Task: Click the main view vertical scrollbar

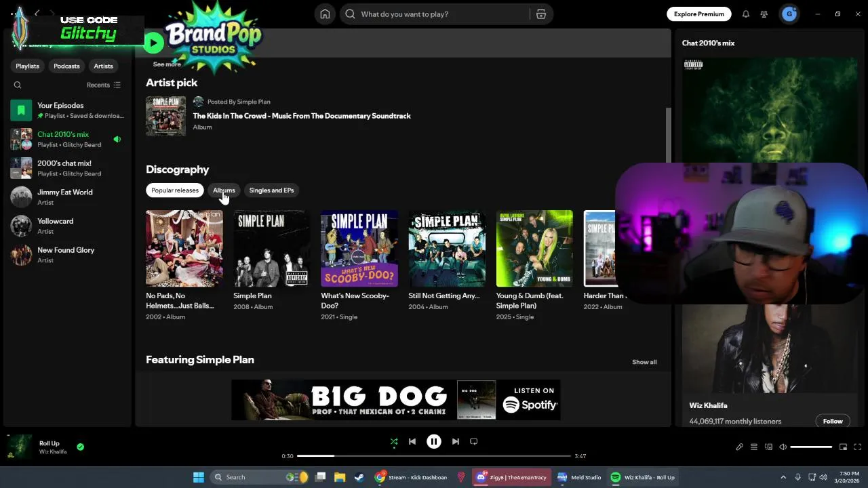Action: click(x=668, y=136)
